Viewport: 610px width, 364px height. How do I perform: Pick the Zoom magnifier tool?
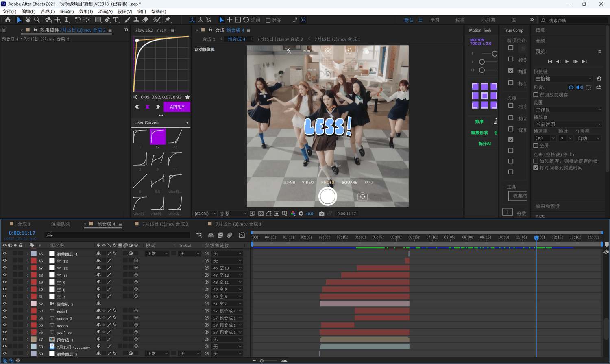tap(37, 20)
